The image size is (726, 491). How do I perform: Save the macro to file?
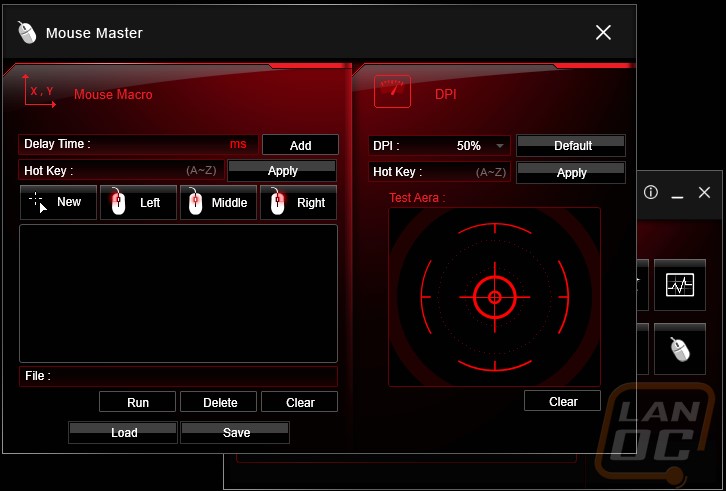236,432
